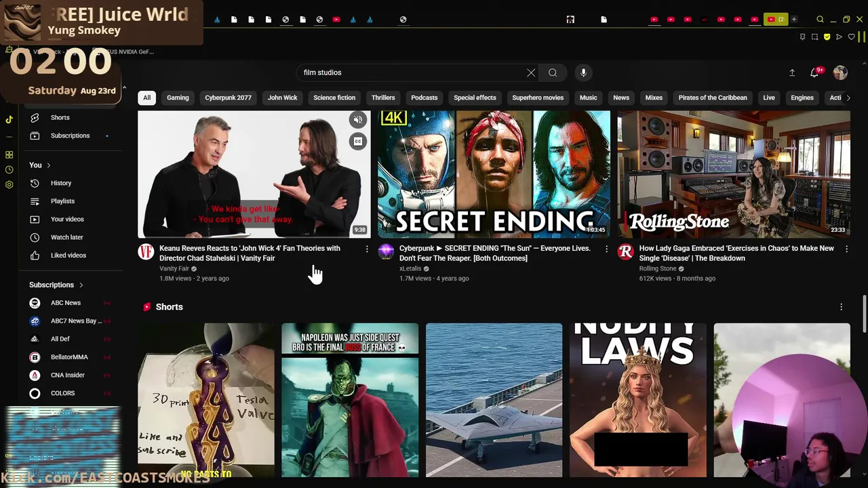Viewport: 868px width, 488px height.
Task: Toggle captions on the Keanu Reeves video preview
Action: 358,141
